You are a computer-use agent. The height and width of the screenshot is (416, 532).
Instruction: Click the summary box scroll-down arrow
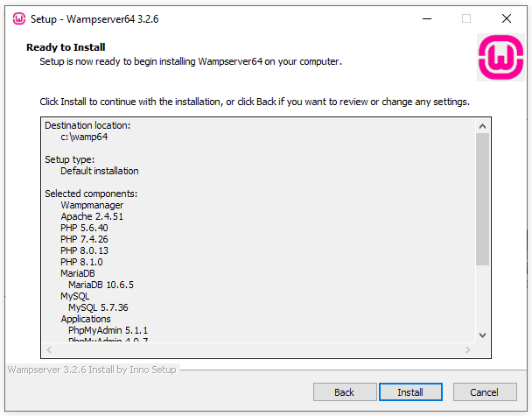483,335
